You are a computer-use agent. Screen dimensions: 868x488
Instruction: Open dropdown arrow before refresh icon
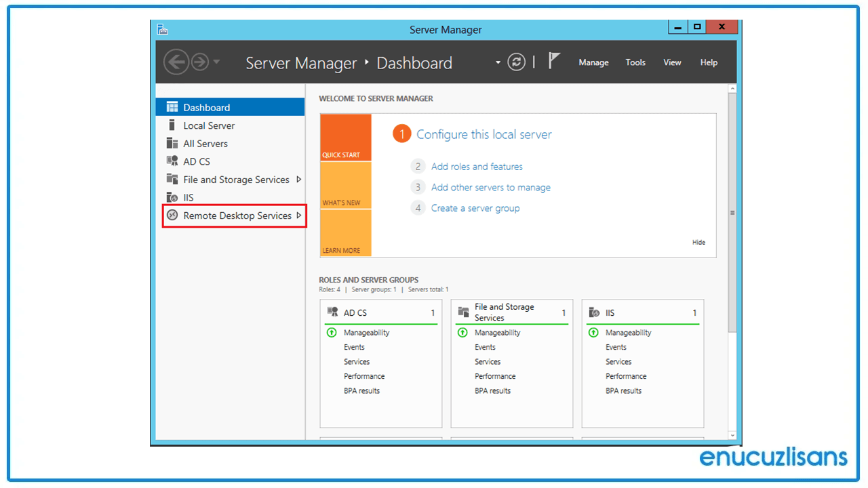pos(498,62)
